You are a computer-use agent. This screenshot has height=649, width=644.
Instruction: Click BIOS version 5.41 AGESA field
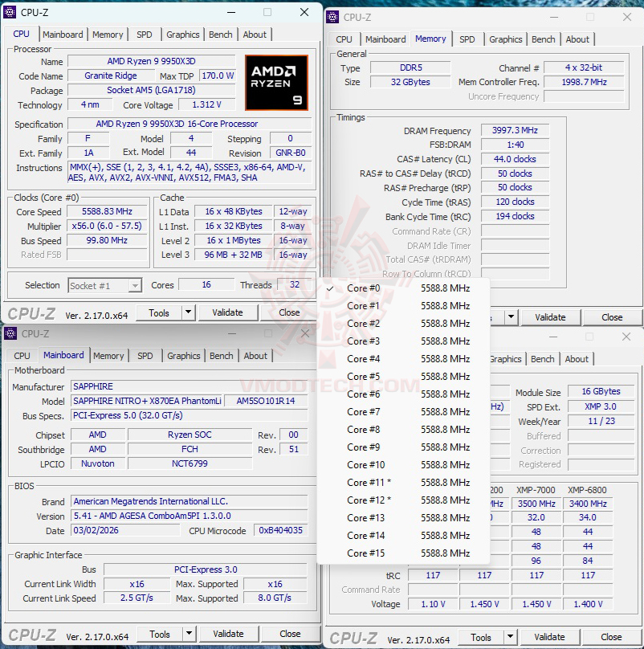190,516
